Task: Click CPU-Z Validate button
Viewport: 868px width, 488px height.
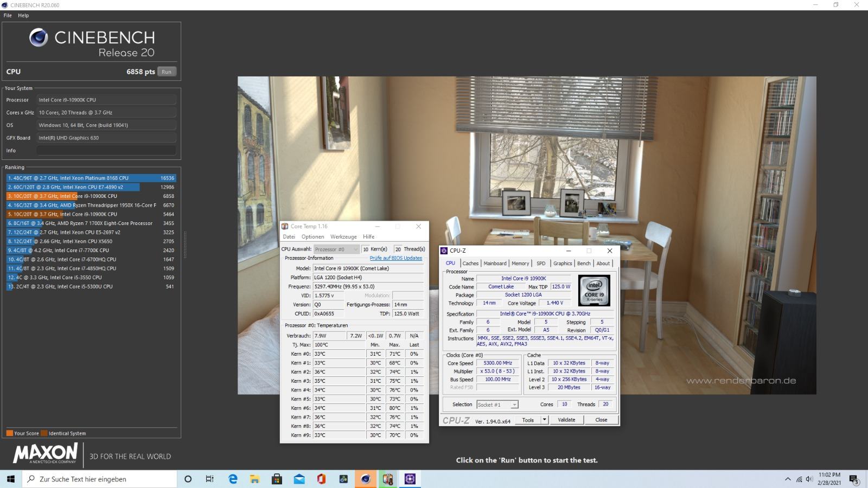Action: [566, 420]
